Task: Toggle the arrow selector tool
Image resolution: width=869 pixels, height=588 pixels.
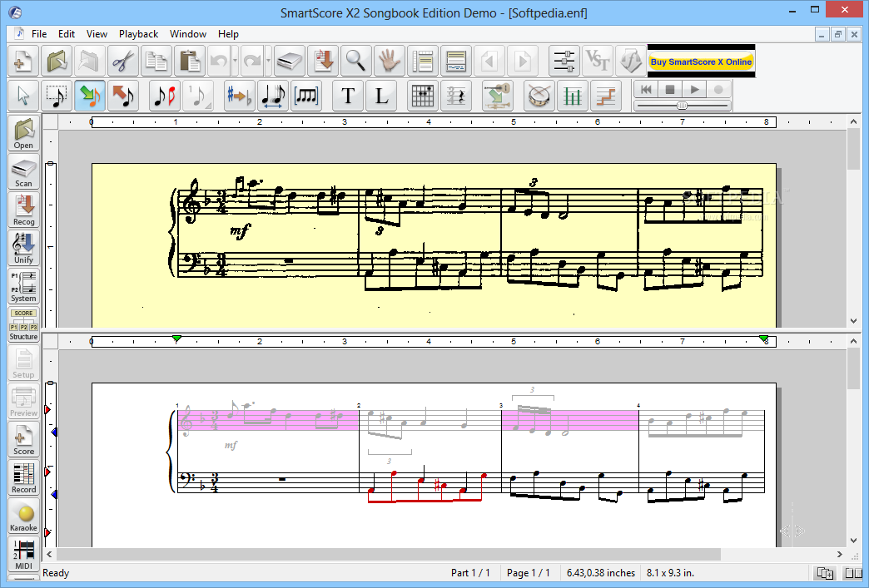Action: click(x=23, y=96)
